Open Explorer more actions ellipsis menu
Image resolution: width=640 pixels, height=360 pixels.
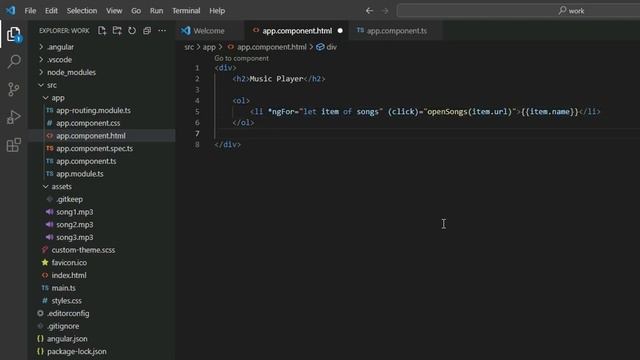[x=162, y=31]
